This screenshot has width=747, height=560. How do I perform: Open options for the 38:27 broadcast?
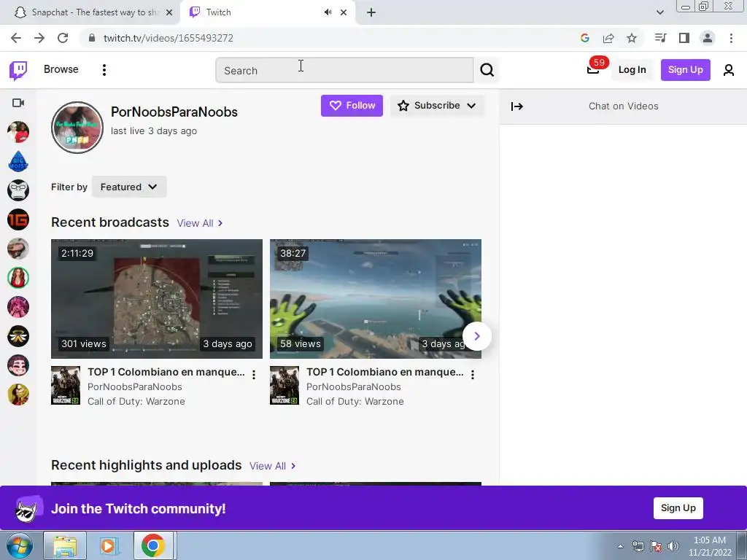473,375
